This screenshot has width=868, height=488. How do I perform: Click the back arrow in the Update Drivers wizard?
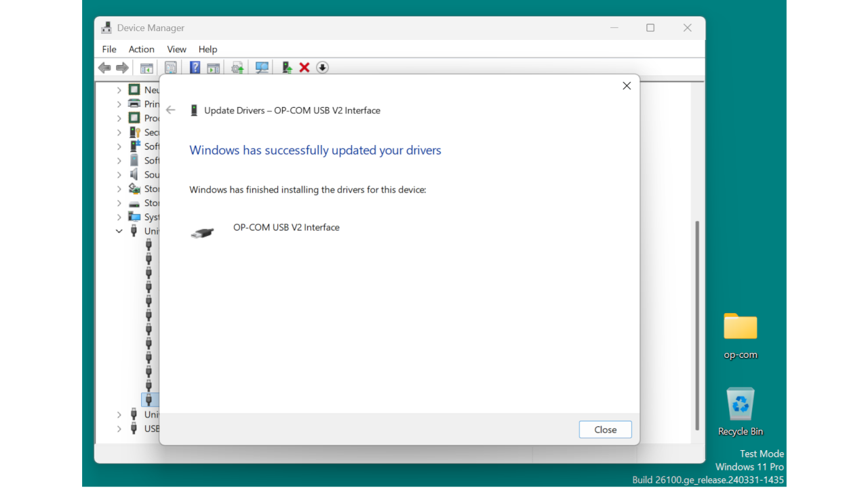click(170, 110)
